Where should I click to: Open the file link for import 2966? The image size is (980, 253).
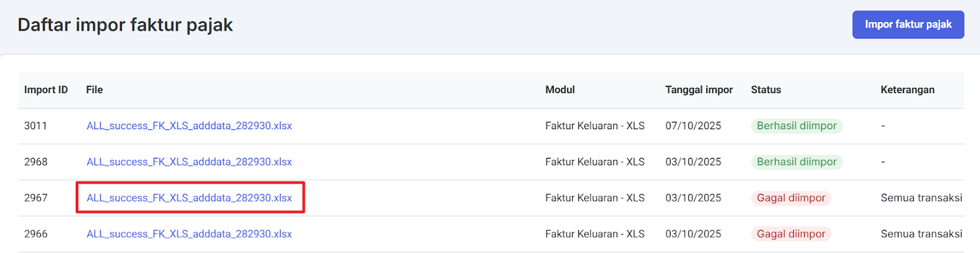pyautogui.click(x=189, y=234)
